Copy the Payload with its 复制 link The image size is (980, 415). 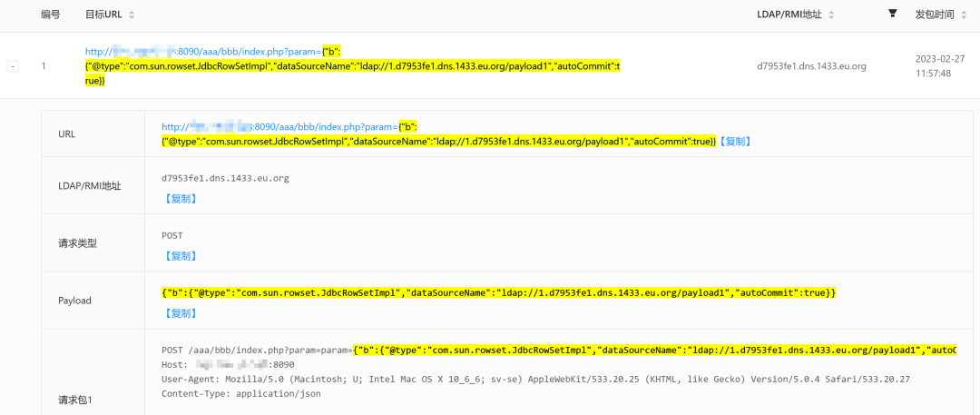[180, 313]
